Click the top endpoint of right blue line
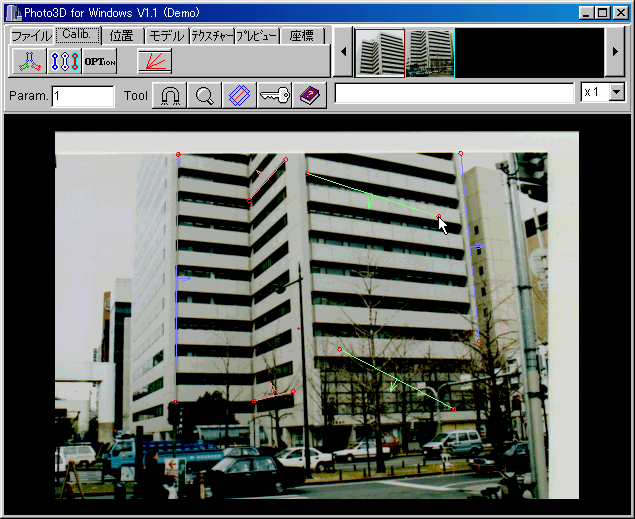 point(460,153)
